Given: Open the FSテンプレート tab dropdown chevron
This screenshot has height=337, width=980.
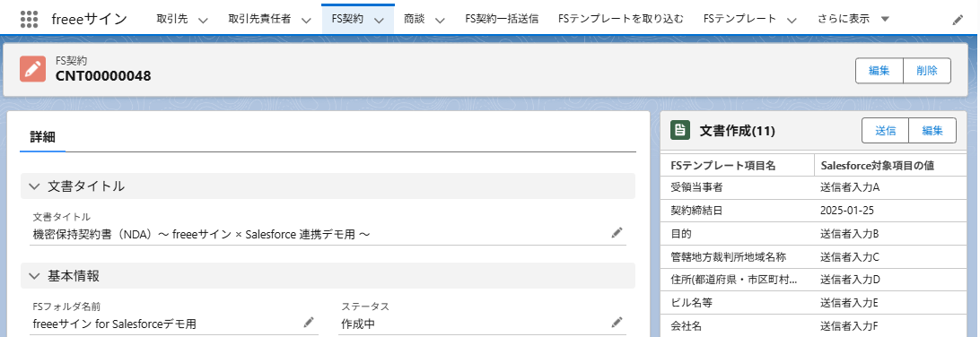Looking at the screenshot, I should click(x=792, y=20).
